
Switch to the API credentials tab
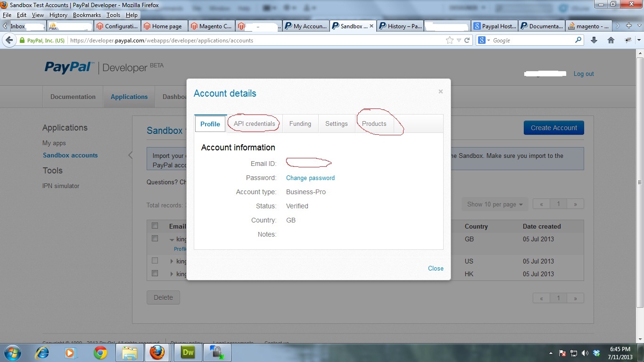(254, 123)
